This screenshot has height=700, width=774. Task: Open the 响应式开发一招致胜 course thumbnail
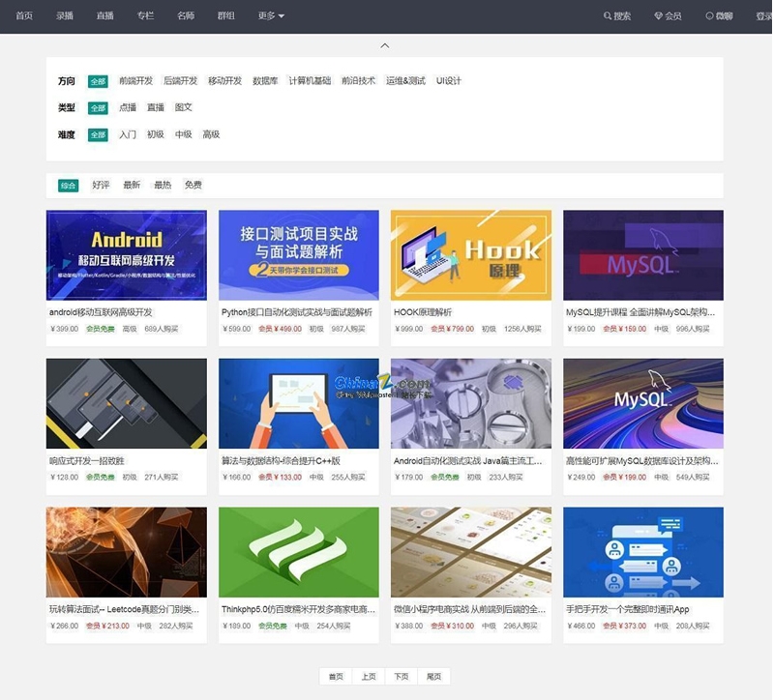127,403
